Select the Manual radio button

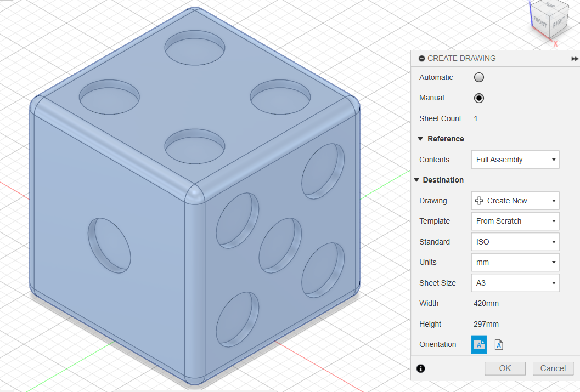pyautogui.click(x=479, y=98)
